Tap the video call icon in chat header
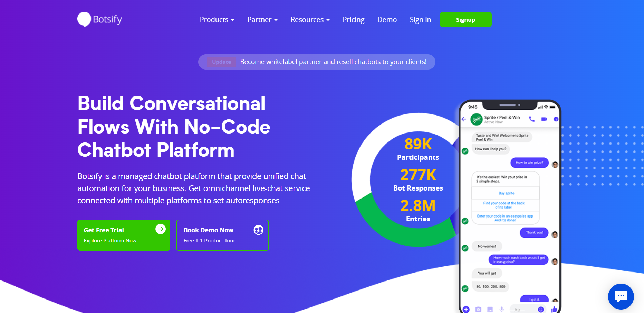 point(544,119)
